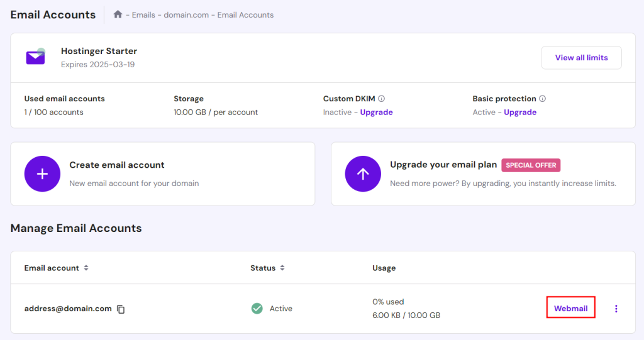644x340 pixels.
Task: Click the home icon in breadcrumb
Action: click(118, 14)
